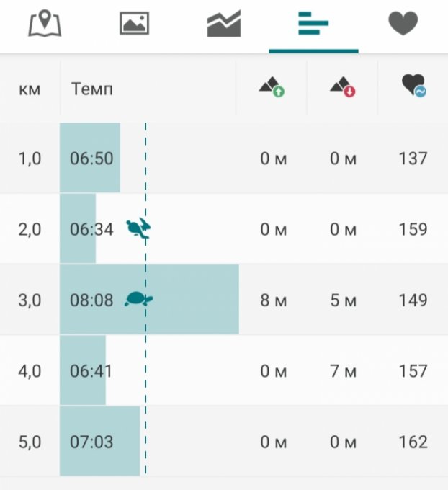Click the 8 м elevation gain value
This screenshot has height=490, width=448.
coord(273,300)
